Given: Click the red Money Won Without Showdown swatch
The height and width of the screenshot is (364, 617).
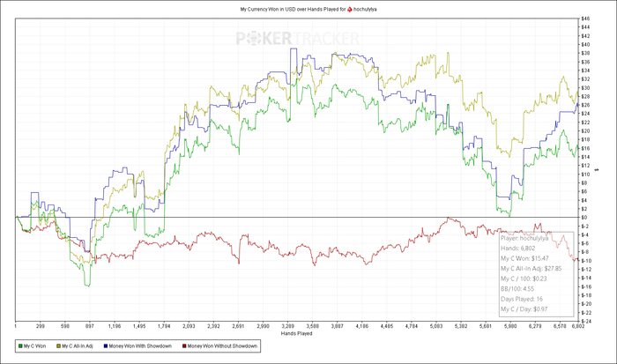Looking at the screenshot, I should coord(184,346).
